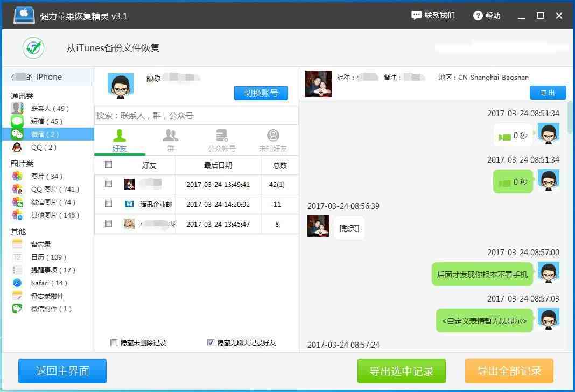Click the iPhone device name header
Image resolution: width=575 pixels, height=392 pixels.
pos(48,77)
